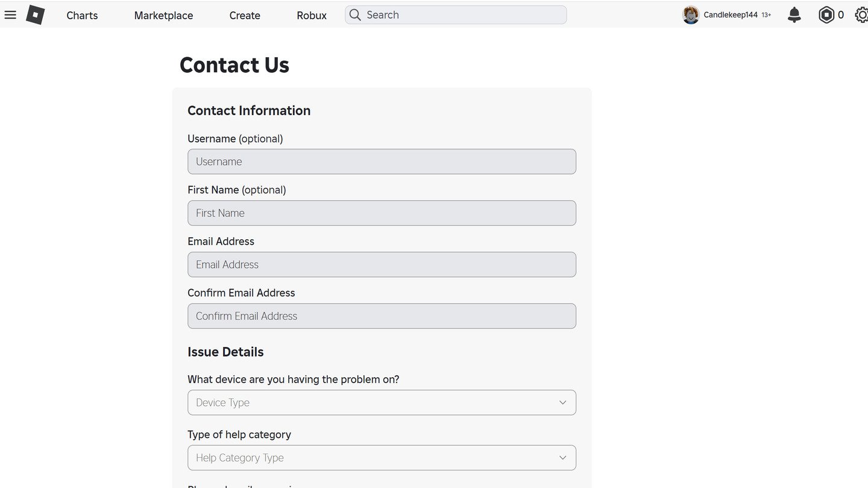The image size is (868, 488).
Task: Click the Roblox logo icon
Action: 35,14
